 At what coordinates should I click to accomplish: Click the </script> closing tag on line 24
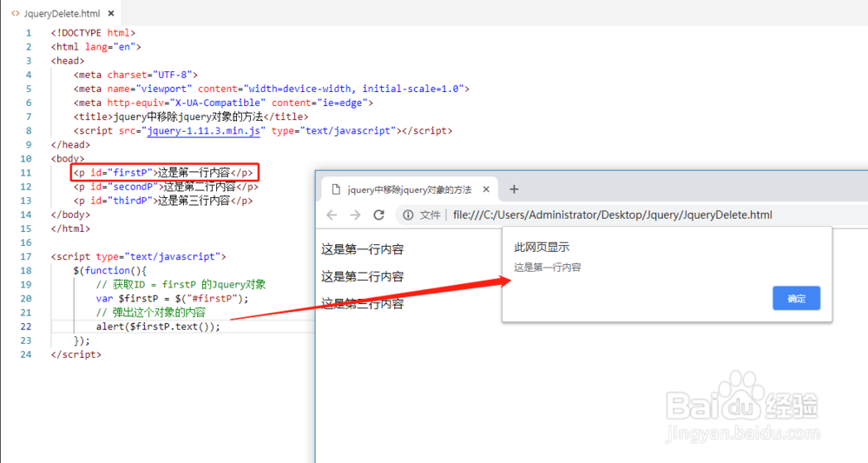pyautogui.click(x=76, y=354)
